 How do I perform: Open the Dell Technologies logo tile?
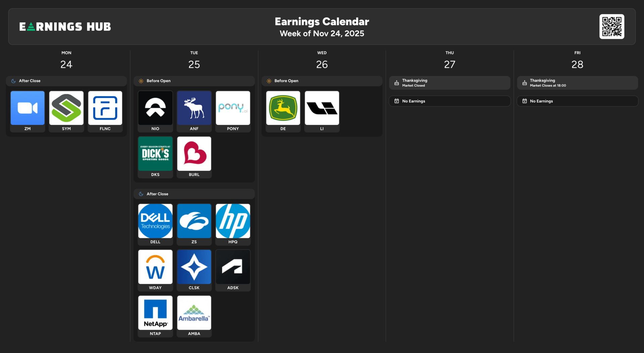(x=155, y=221)
